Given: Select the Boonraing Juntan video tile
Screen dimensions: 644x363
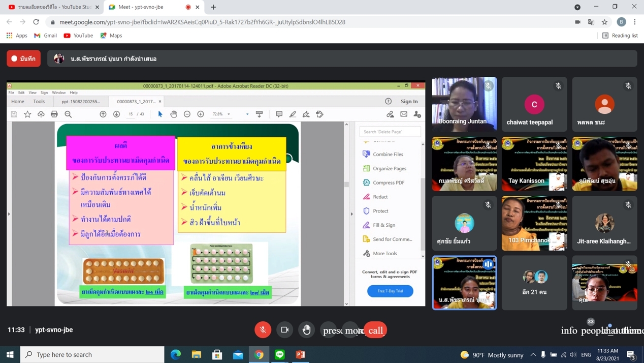Looking at the screenshot, I should 464,104.
